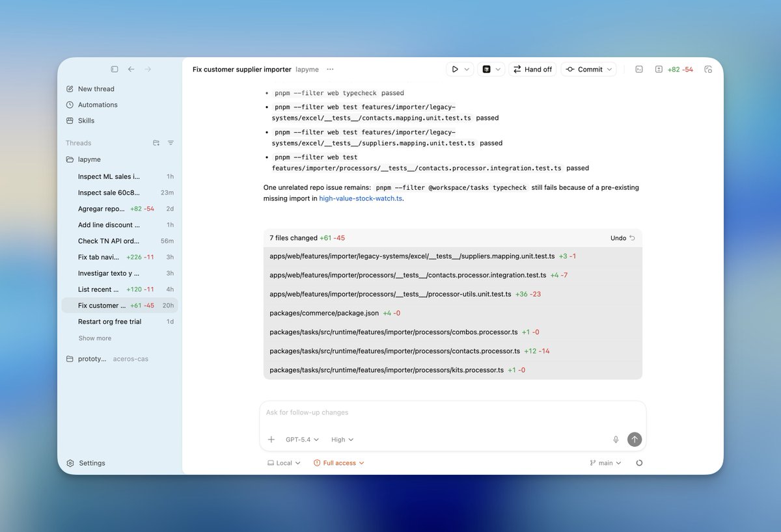
Task: Open suppliers.mapping.unit.test.ts changed file row
Action: click(x=452, y=256)
